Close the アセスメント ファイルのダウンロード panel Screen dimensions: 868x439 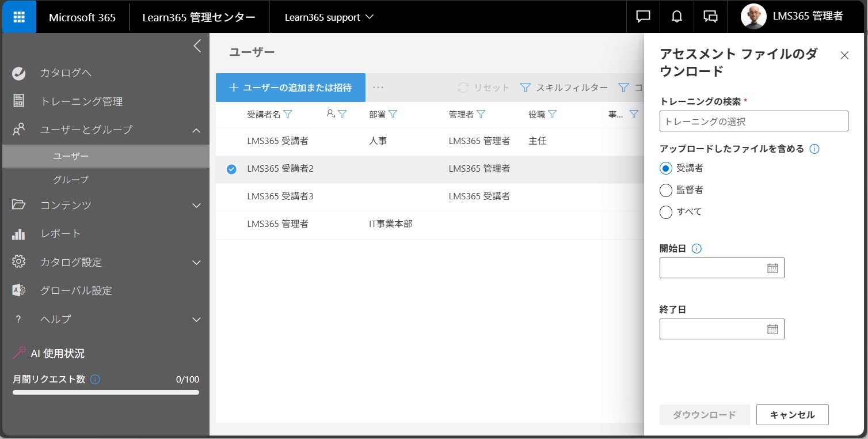pyautogui.click(x=844, y=55)
